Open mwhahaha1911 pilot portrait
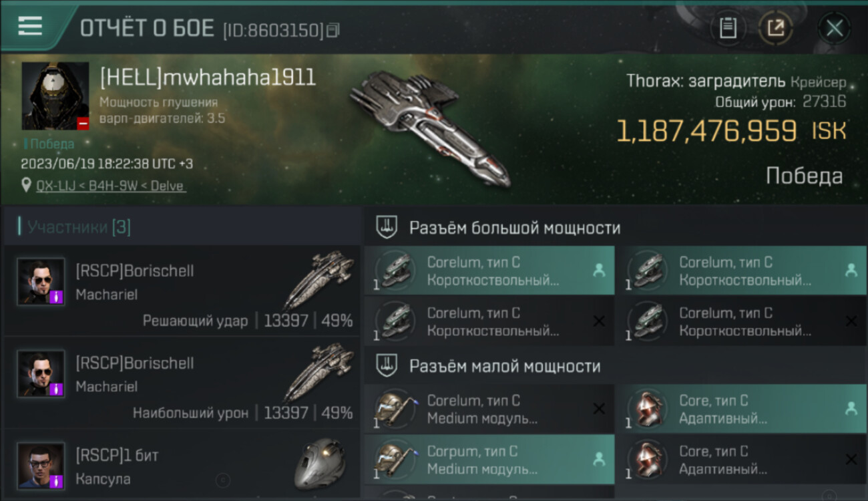The image size is (868, 501). 55,96
